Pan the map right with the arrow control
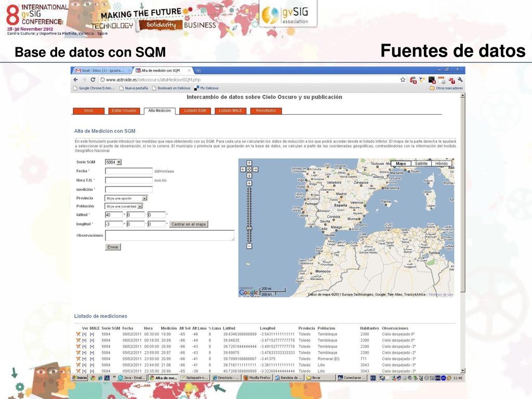Viewport: 532px width, 399px height. 255,169
